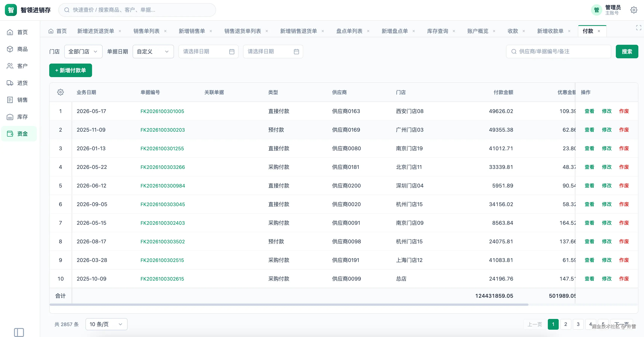
Task: Click 新增付款单 button
Action: (70, 70)
